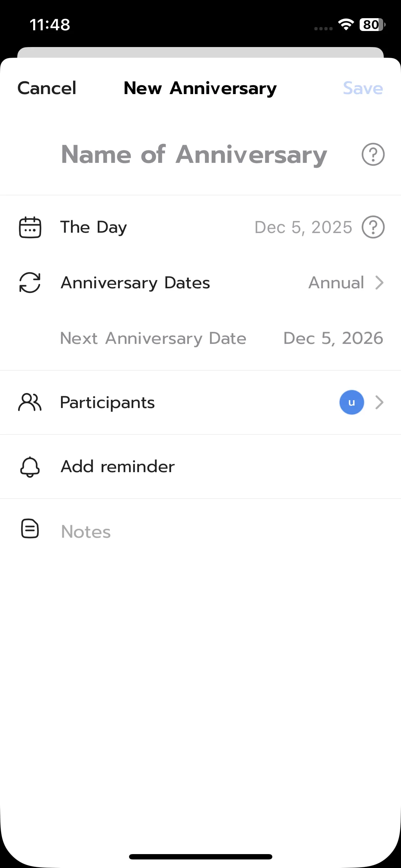
Task: Cancel the new anniversary
Action: coord(47,88)
